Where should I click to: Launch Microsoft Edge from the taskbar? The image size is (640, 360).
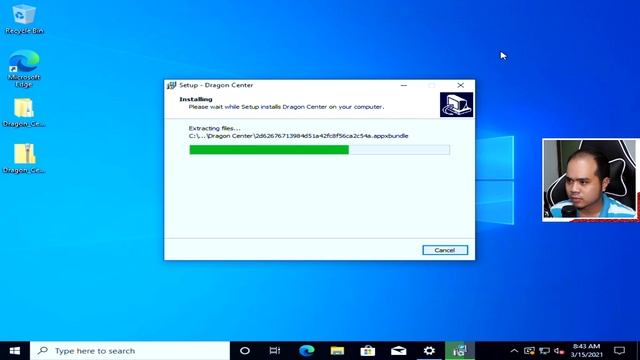(307, 351)
